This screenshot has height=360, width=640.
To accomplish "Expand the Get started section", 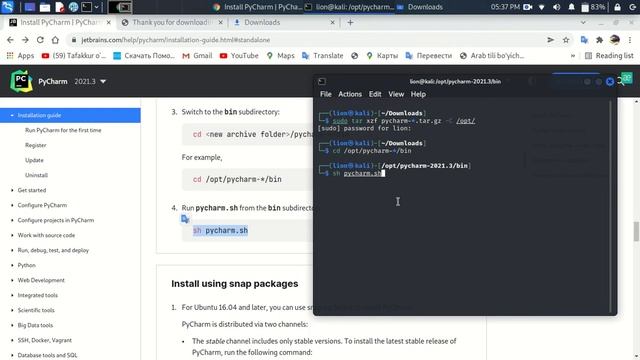I will tap(12, 190).
